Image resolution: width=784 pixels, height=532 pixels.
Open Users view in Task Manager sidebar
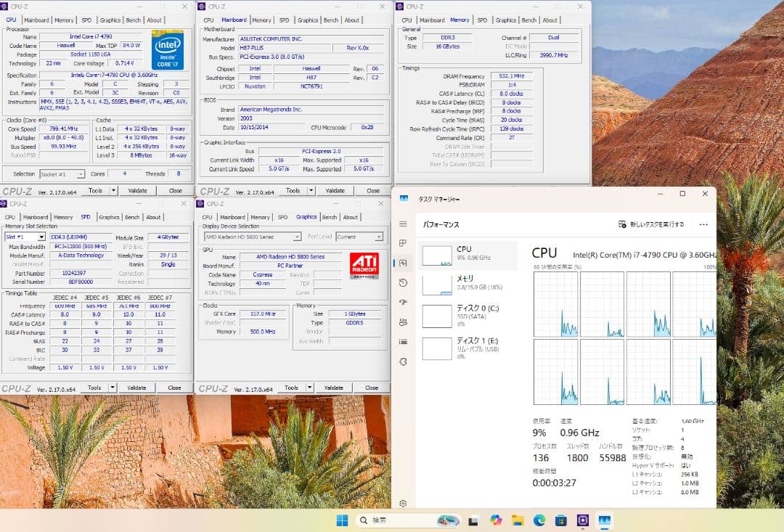(x=403, y=322)
